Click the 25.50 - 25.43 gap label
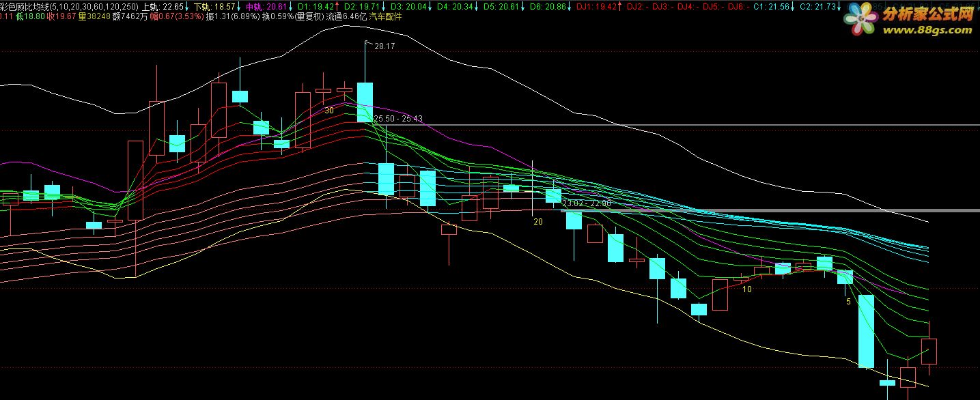This screenshot has height=400, width=980. tap(398, 118)
